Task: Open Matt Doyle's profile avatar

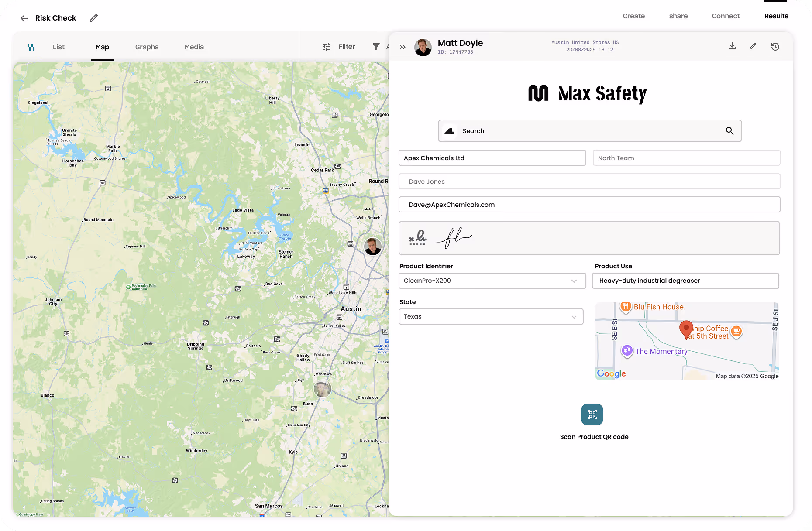Action: click(x=423, y=47)
